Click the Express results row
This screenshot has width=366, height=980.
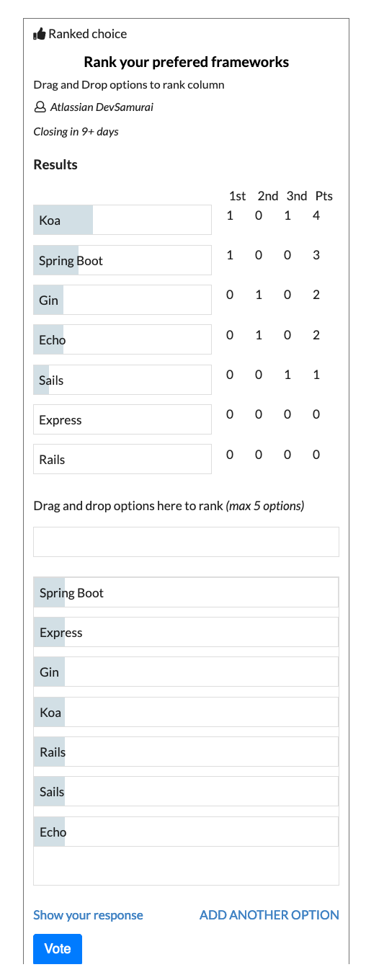click(x=122, y=419)
